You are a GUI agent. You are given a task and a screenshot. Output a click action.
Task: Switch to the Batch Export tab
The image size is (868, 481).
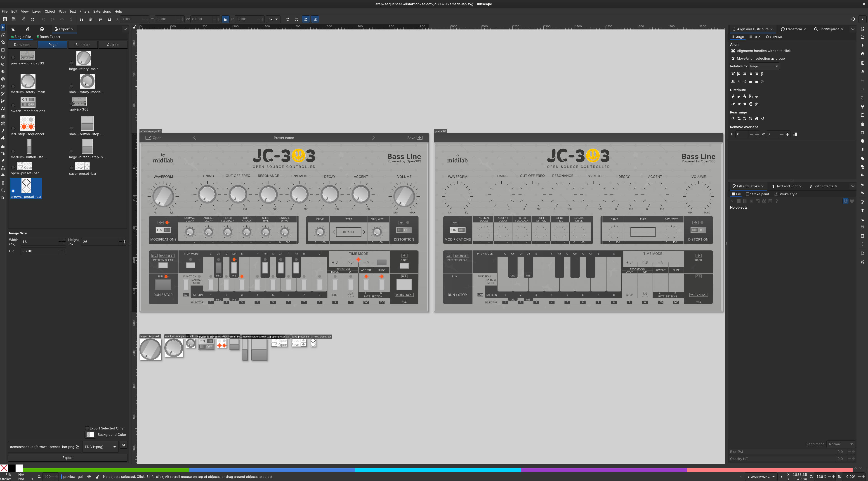pos(49,37)
